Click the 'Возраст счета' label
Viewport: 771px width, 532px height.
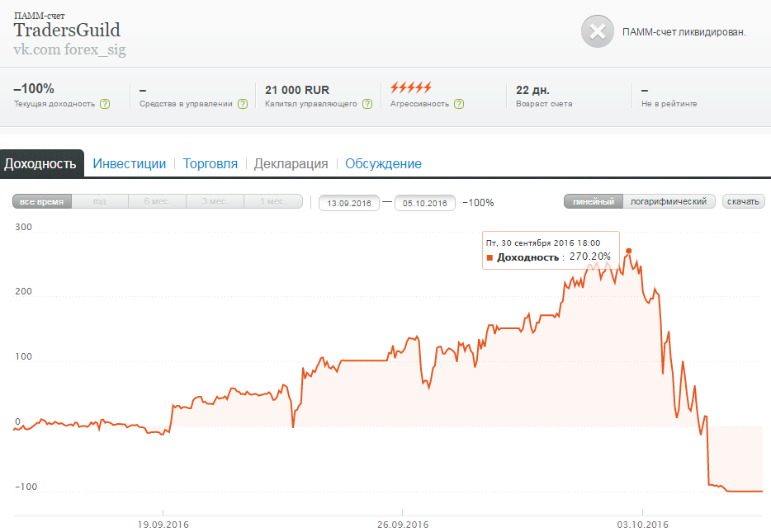click(x=544, y=104)
